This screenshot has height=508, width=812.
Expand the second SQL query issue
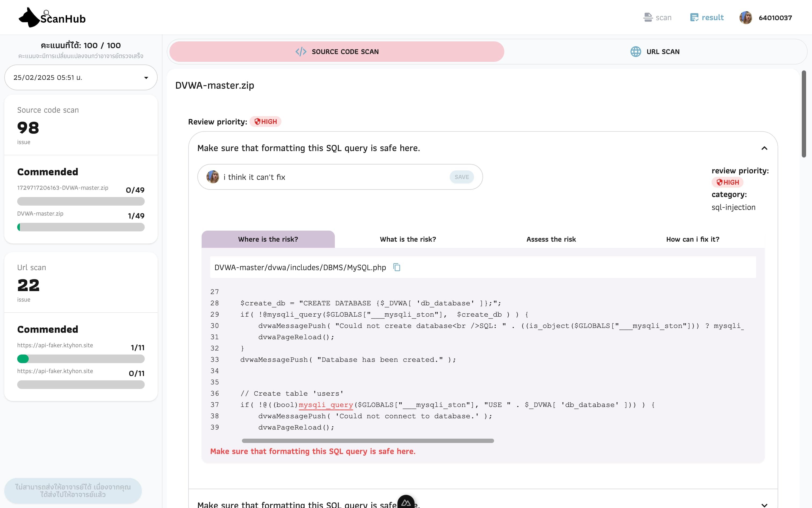764,505
